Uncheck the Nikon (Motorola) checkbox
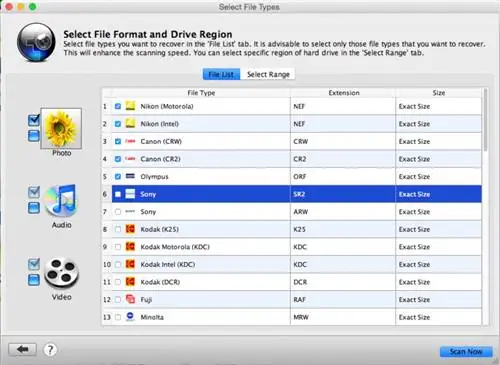The height and width of the screenshot is (365, 500). [x=118, y=106]
